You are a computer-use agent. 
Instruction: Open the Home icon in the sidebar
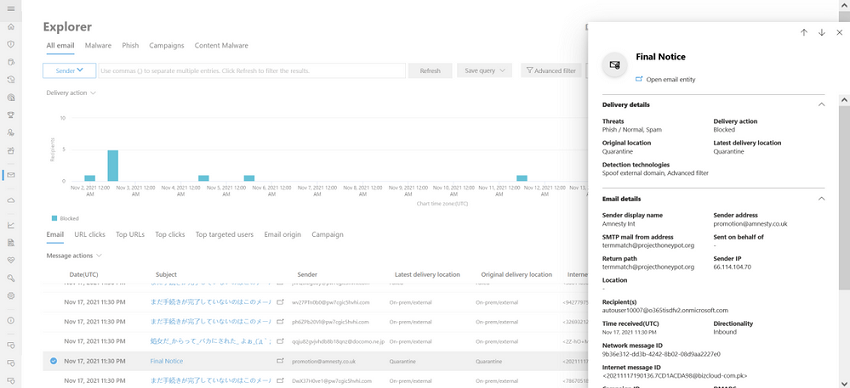[11, 27]
